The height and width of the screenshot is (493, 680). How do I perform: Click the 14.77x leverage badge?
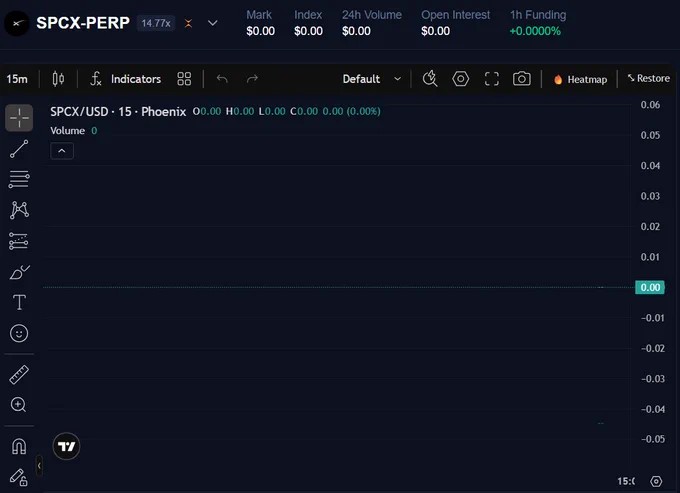click(156, 23)
